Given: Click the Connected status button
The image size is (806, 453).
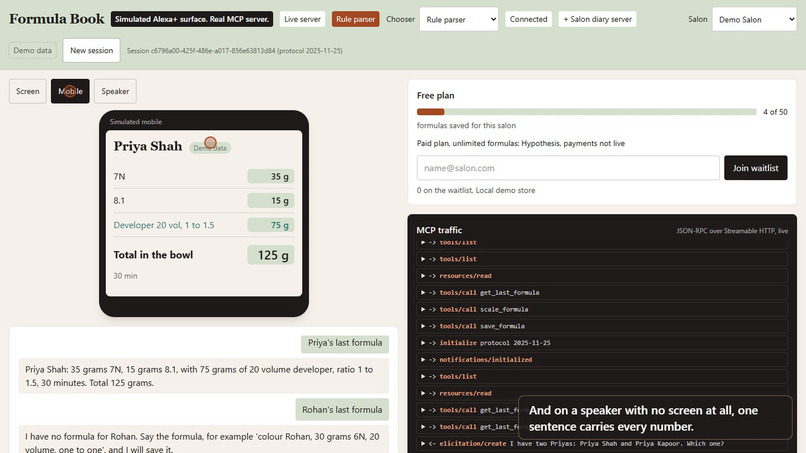Looking at the screenshot, I should [528, 19].
